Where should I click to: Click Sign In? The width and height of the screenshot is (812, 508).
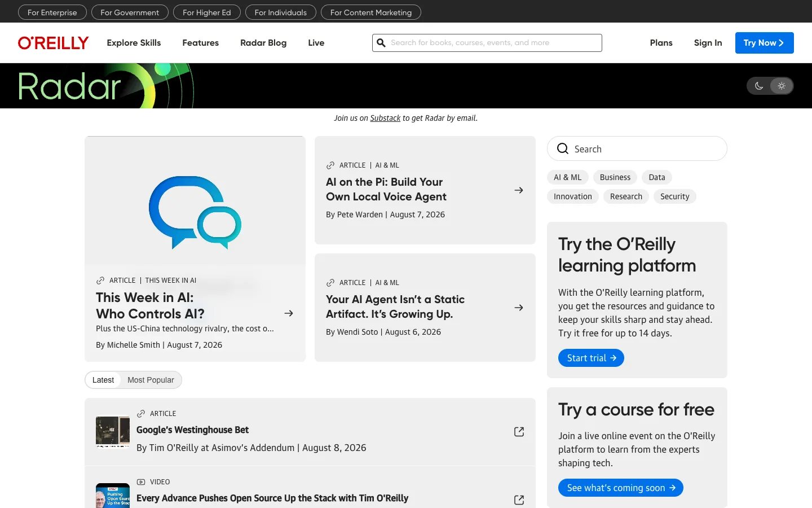[x=708, y=43]
